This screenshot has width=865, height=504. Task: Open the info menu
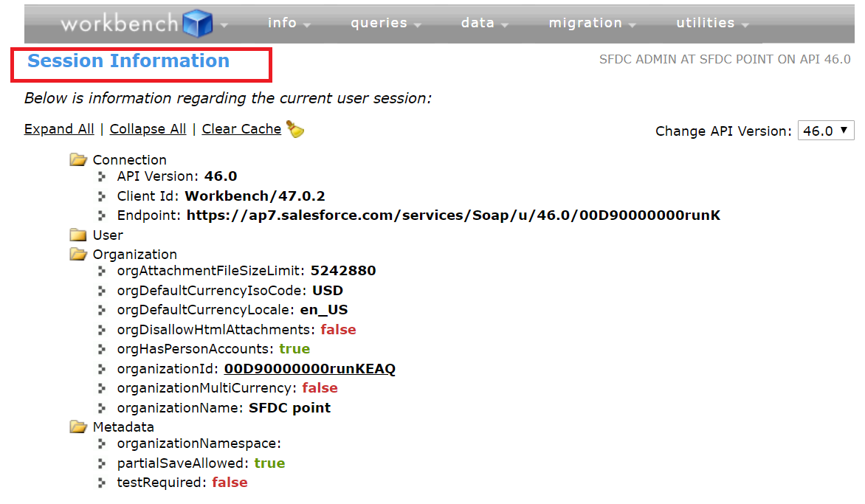pos(289,23)
